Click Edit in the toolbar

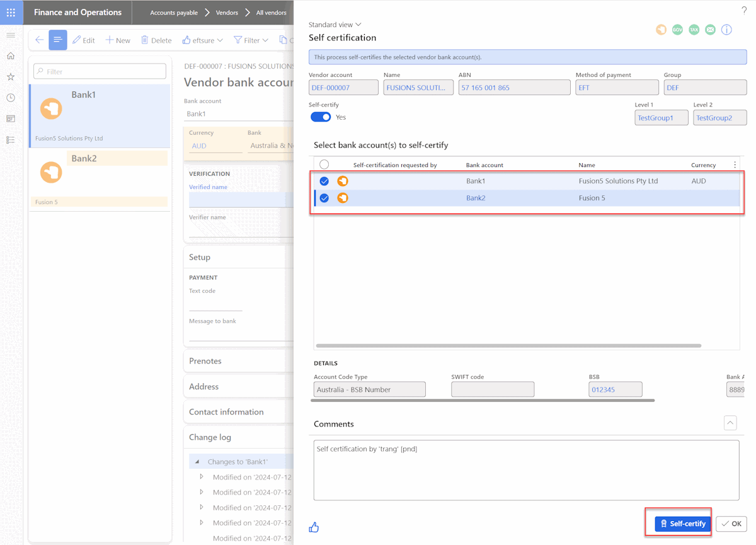pos(83,40)
